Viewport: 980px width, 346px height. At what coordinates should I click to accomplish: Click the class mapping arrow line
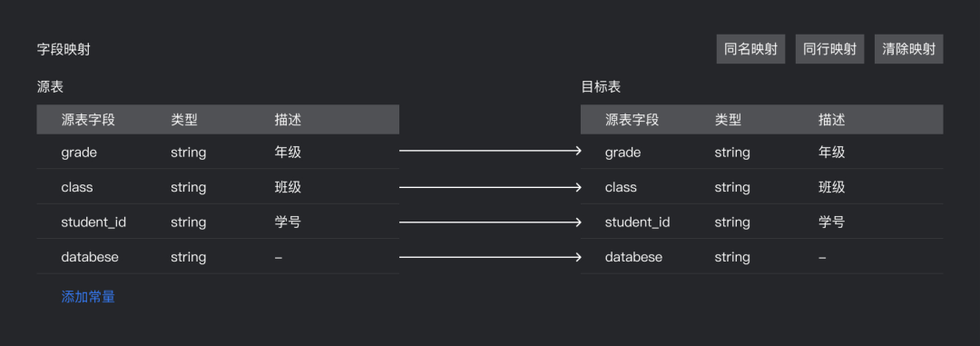490,187
